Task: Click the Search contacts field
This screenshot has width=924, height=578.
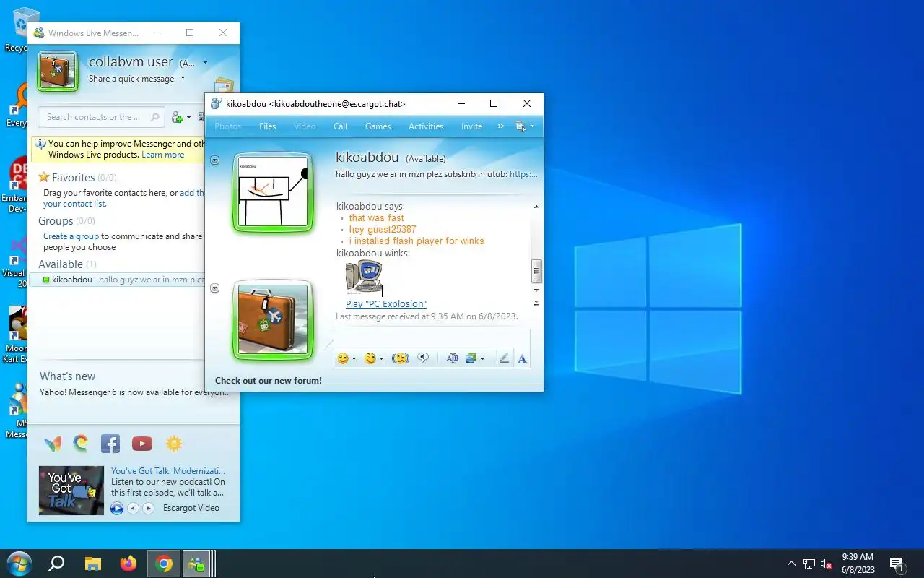Action: point(101,117)
